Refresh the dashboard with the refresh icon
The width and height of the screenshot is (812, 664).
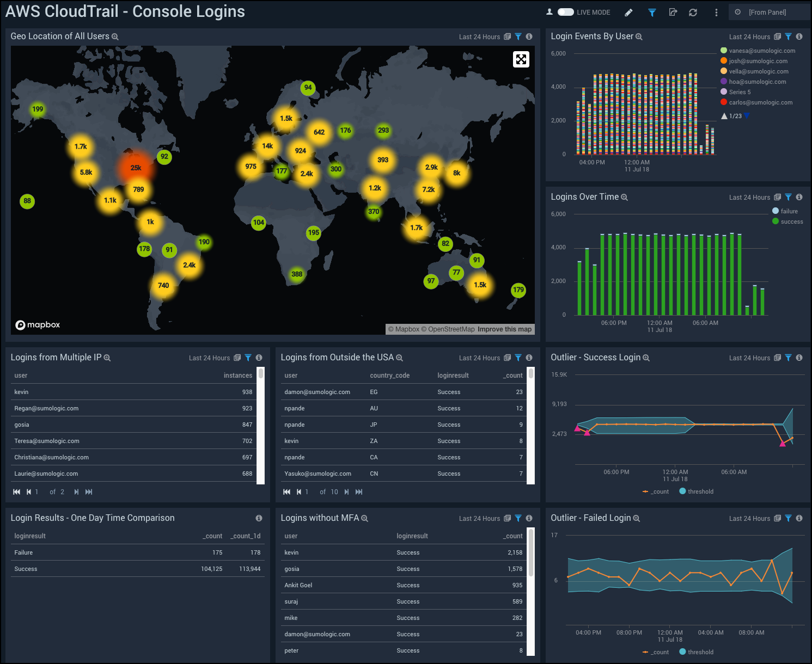[693, 12]
